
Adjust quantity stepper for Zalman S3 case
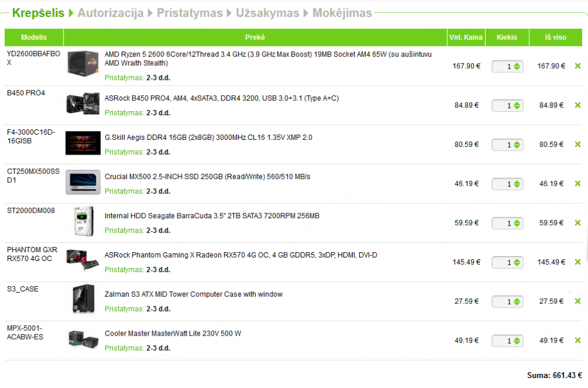[517, 302]
